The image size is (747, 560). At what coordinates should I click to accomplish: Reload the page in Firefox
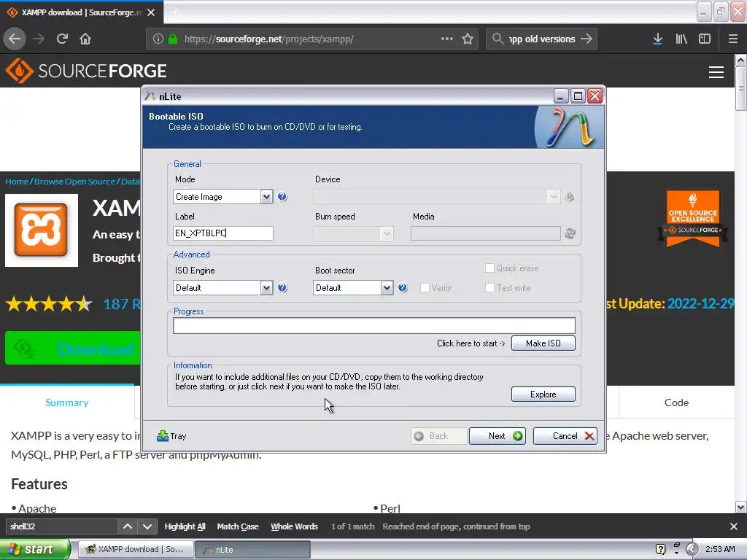pos(62,39)
